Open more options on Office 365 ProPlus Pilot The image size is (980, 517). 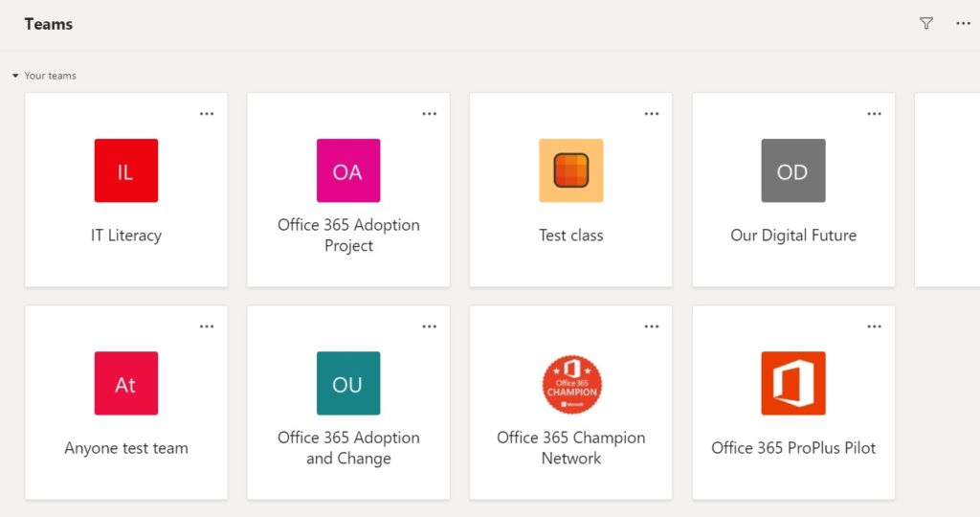875,326
